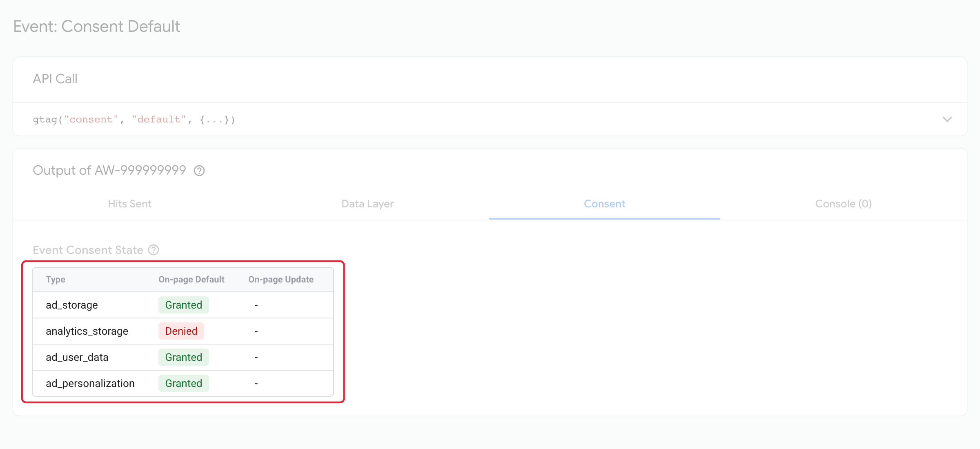Click the API Call section title
The image size is (980, 449).
(x=55, y=79)
